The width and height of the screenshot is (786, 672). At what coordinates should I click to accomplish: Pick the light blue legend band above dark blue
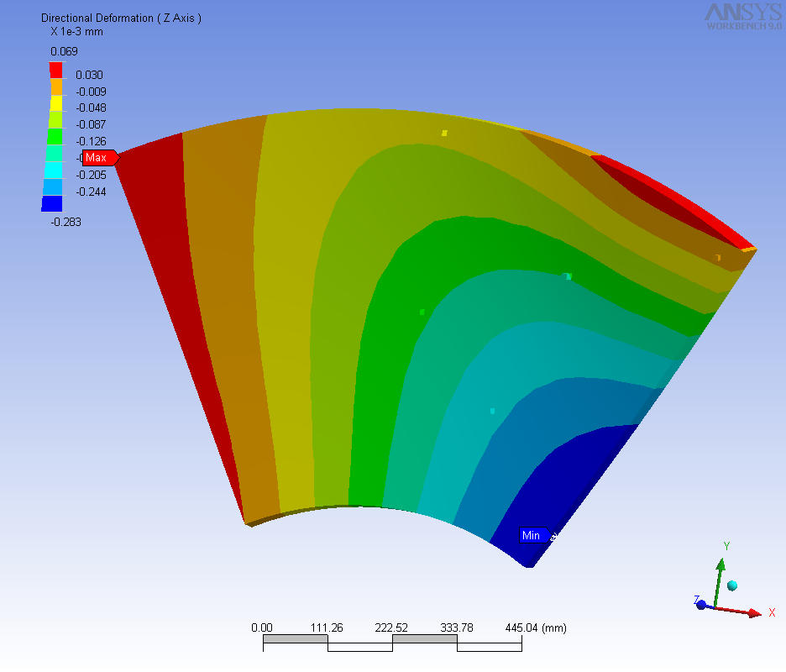(x=53, y=186)
